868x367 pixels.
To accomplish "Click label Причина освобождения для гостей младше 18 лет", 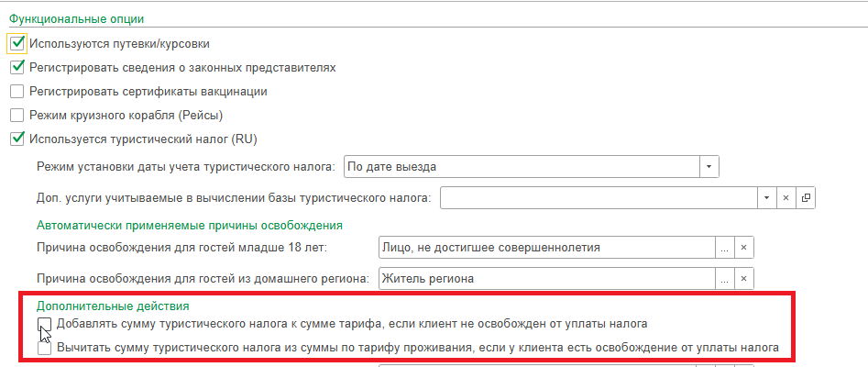I will [182, 248].
